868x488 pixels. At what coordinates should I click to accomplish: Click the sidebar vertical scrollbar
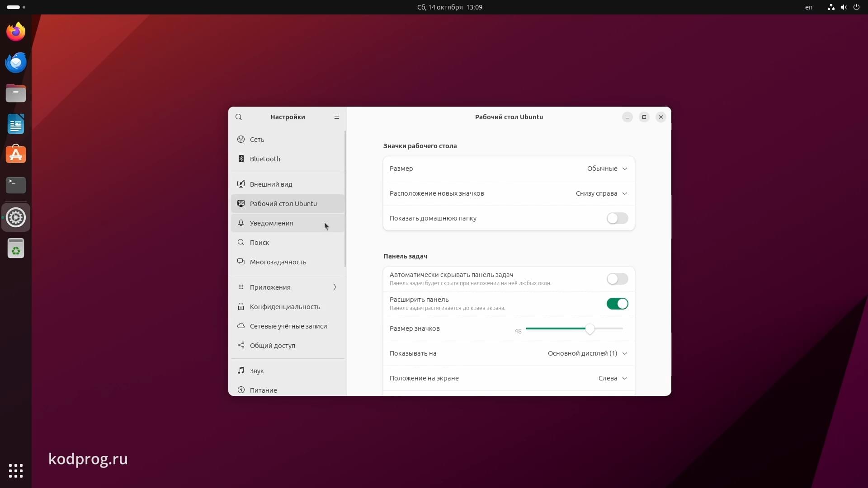point(345,199)
